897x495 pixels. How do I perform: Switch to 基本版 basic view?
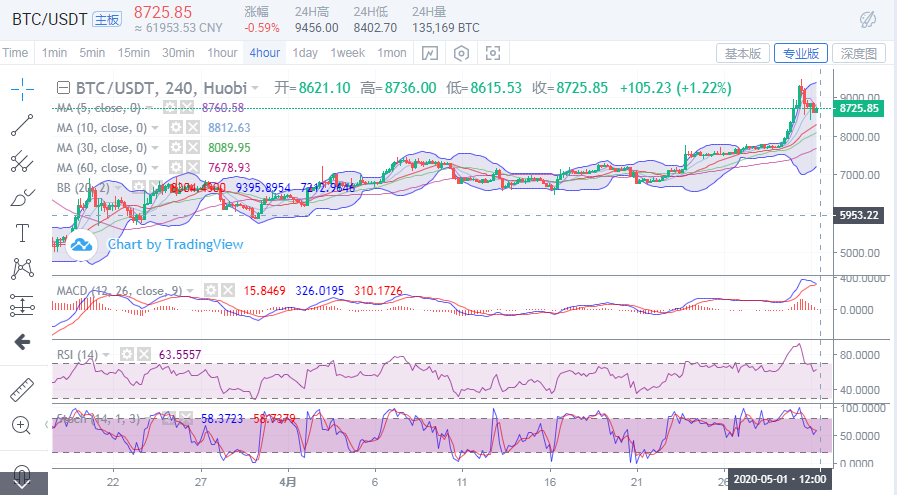743,54
